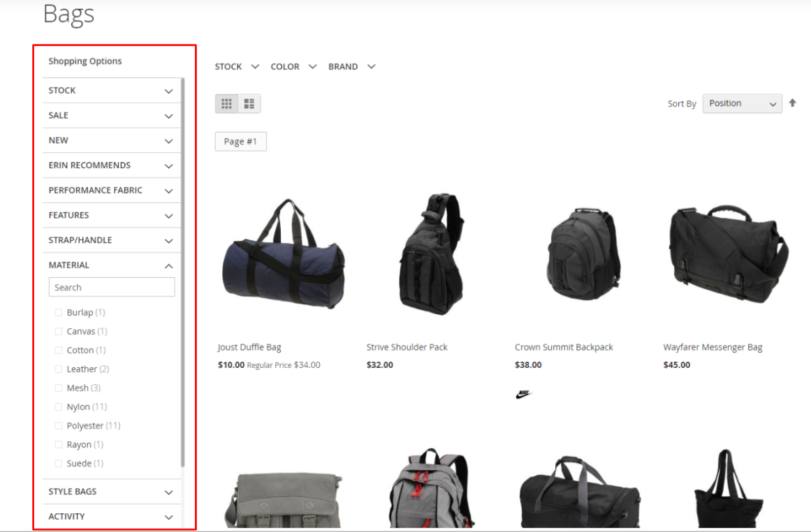811x532 pixels.
Task: Tick the Nylon material checkbox
Action: (x=59, y=407)
